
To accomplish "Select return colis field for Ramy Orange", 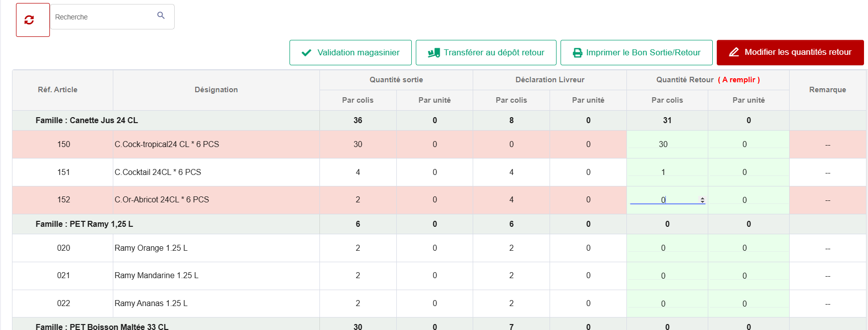I will pos(666,248).
